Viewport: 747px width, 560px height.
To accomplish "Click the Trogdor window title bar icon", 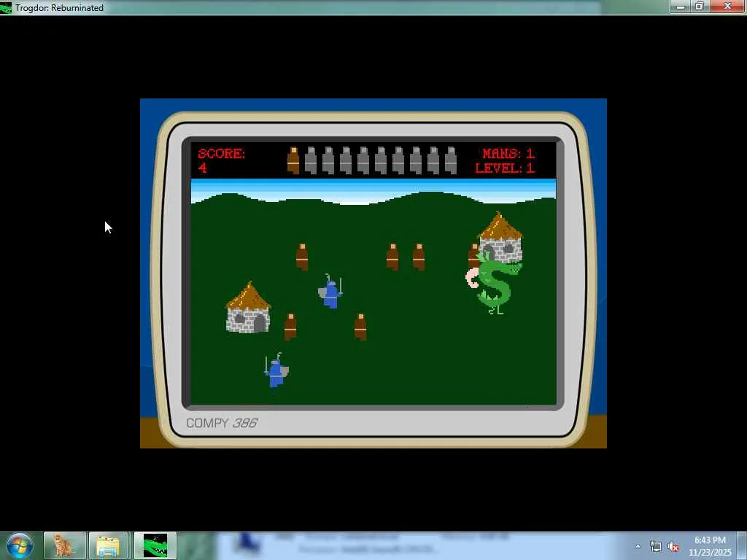I will [x=6, y=7].
